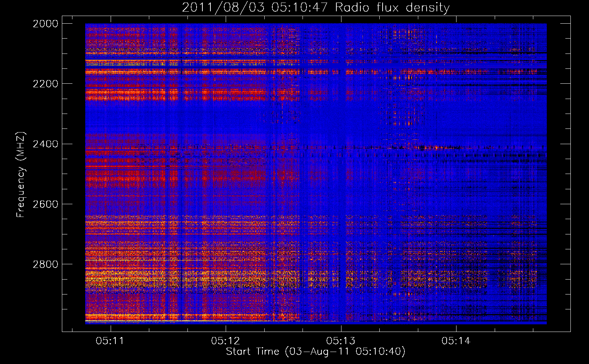Image resolution: width=589 pixels, height=364 pixels.
Task: Click the 2800 frequency tick label
Action: click(46, 264)
